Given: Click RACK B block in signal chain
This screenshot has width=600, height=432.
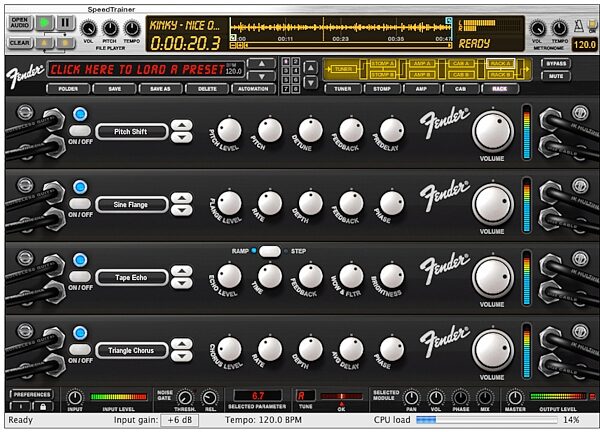Looking at the screenshot, I should tap(500, 75).
